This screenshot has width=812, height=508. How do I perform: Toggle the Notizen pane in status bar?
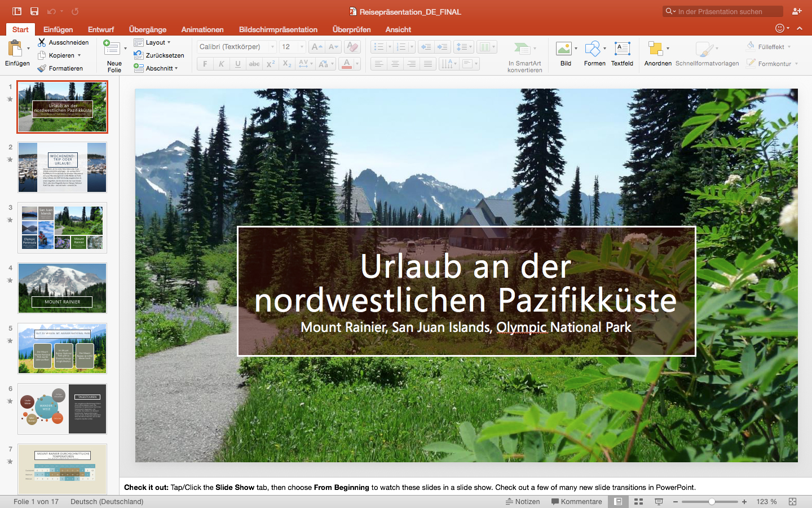[x=523, y=501]
